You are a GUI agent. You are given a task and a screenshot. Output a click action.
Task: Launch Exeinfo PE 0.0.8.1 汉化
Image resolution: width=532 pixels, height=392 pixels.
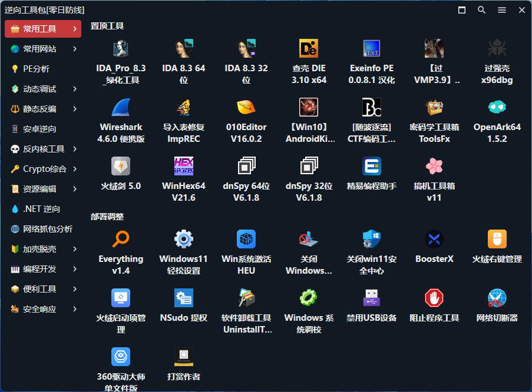(x=372, y=54)
